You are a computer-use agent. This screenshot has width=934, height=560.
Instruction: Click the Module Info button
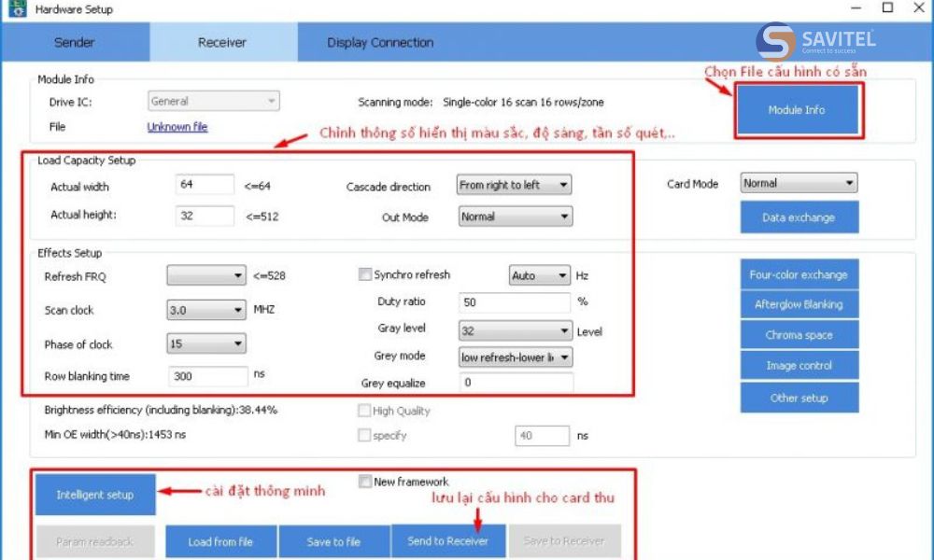797,110
